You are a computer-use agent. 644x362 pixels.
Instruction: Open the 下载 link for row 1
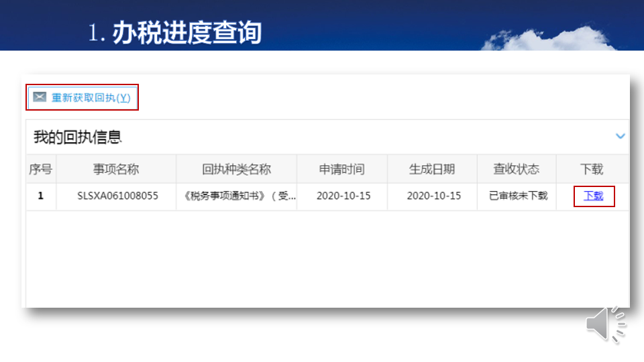pyautogui.click(x=594, y=196)
